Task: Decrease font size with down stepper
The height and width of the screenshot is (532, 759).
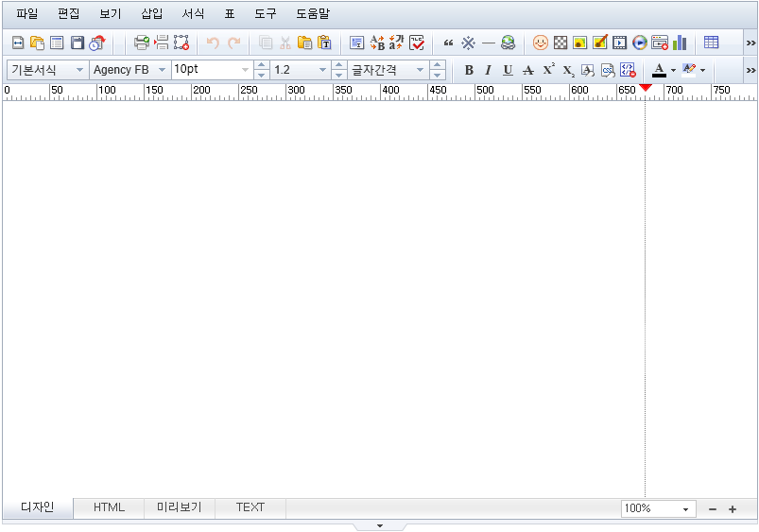Action: coord(262,75)
